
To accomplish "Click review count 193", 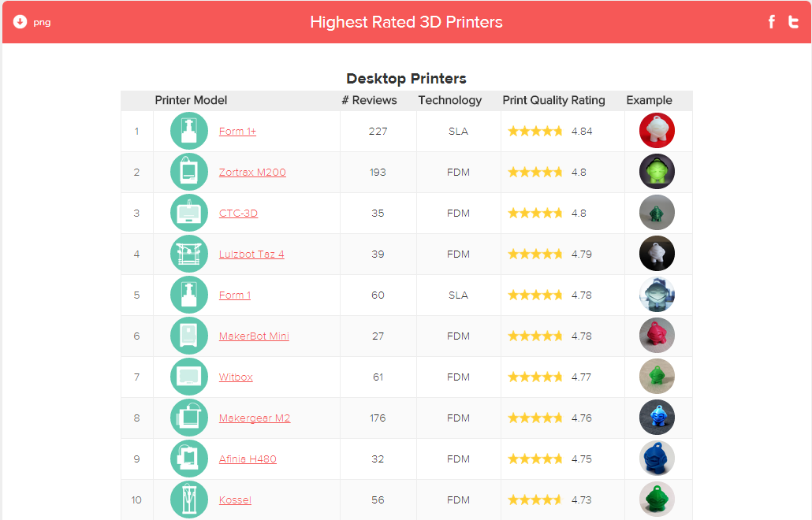I will coord(378,173).
